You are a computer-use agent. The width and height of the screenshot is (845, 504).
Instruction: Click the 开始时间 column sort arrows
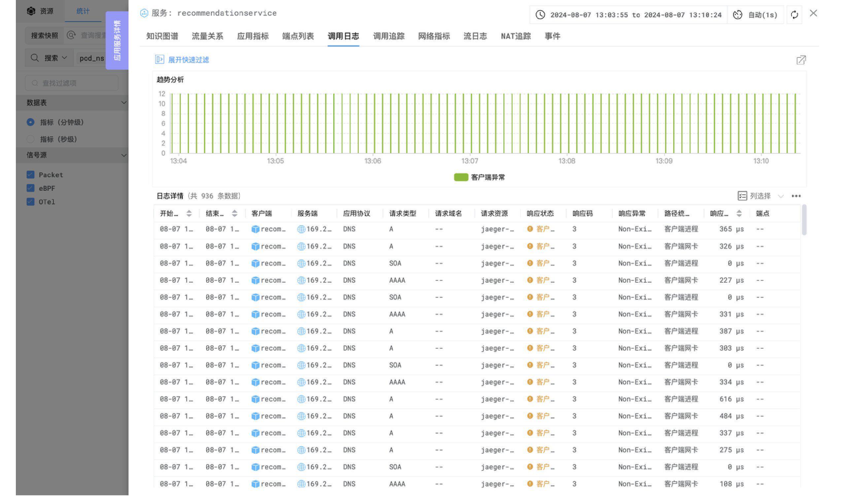(x=189, y=214)
